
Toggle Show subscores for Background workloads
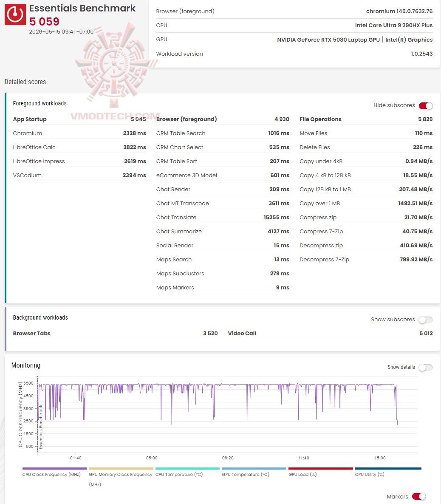[x=426, y=320]
